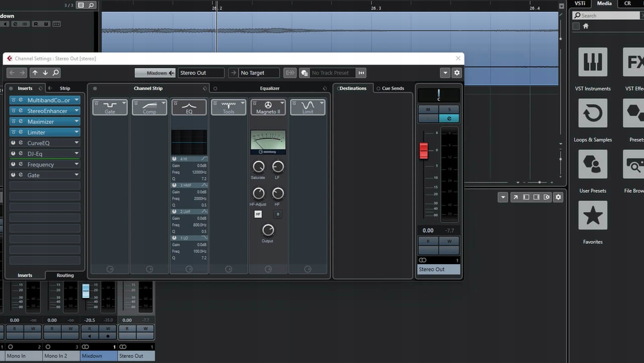Go to the media rack home icon
Viewport: 644px width, 363px height.
point(586,26)
